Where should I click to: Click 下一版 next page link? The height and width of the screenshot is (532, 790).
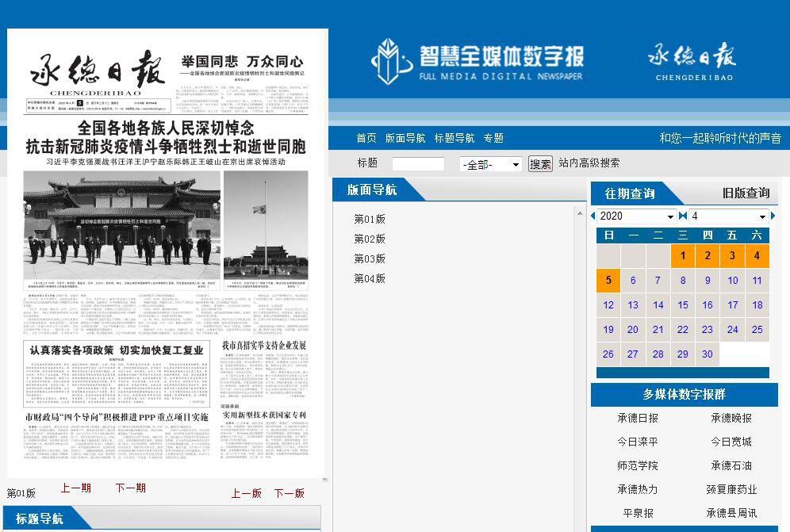(x=290, y=493)
